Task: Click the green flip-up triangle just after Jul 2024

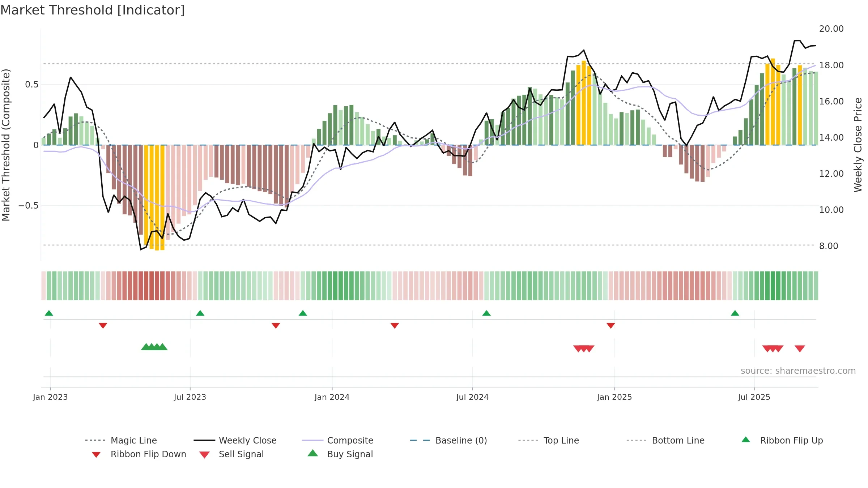Action: pos(486,313)
